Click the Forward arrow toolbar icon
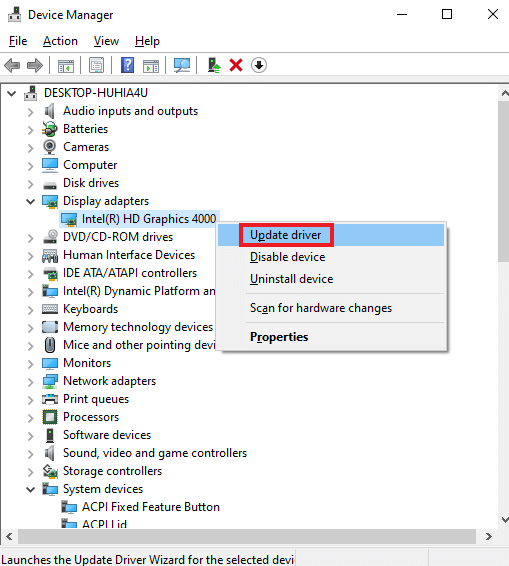Screen dimensions: 509x566 click(35, 66)
